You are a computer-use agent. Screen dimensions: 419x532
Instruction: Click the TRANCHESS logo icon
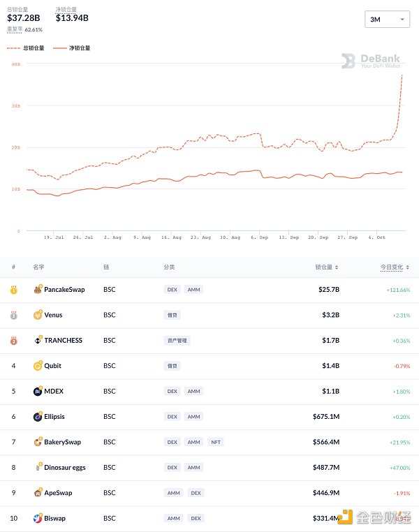(38, 340)
